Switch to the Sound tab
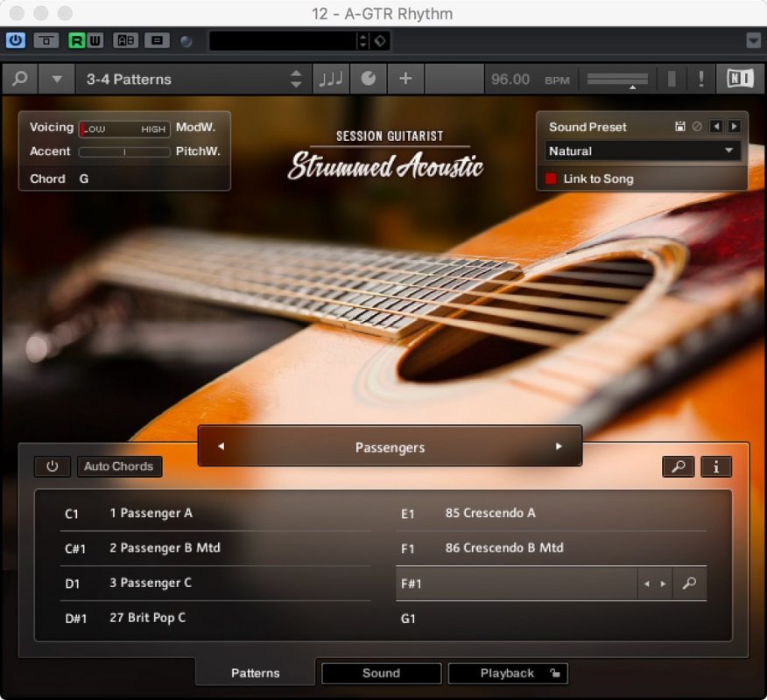767x700 pixels. tap(381, 673)
